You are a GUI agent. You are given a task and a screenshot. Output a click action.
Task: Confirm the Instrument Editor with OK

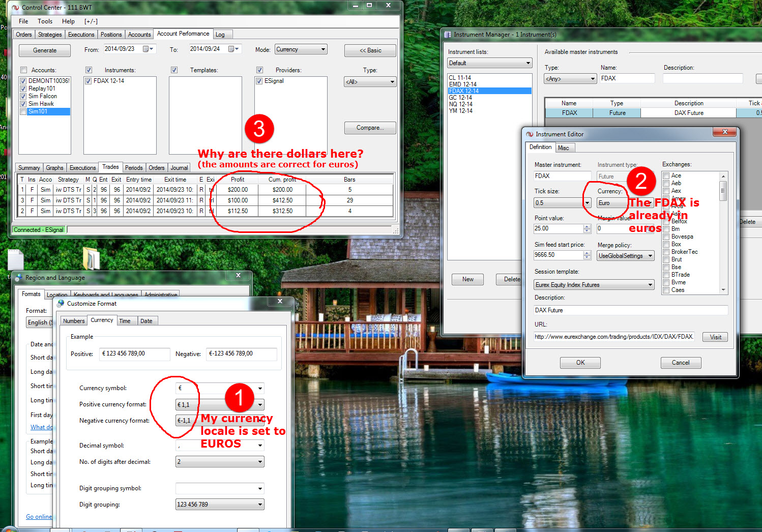click(x=580, y=363)
